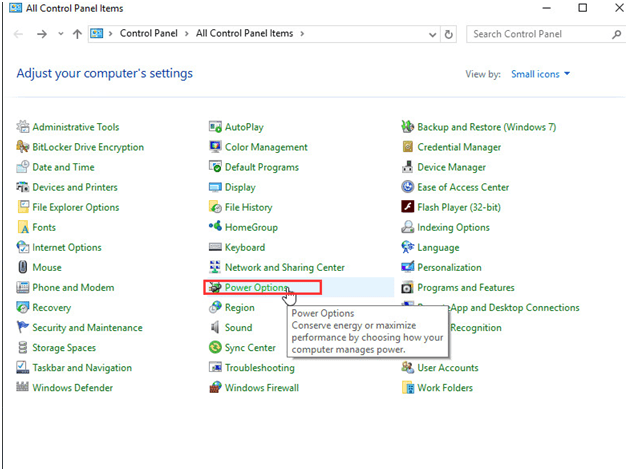Refresh the Control Panel view
628x471 pixels.
(449, 34)
